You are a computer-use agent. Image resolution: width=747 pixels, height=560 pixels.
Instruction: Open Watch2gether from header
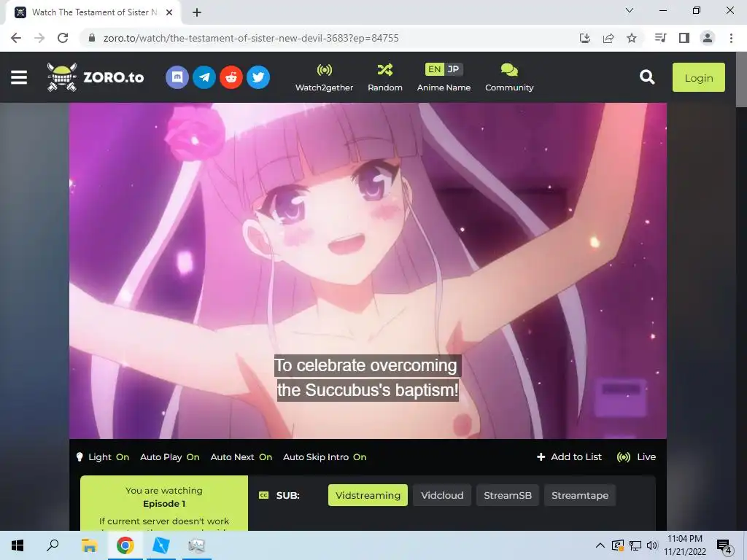[324, 77]
